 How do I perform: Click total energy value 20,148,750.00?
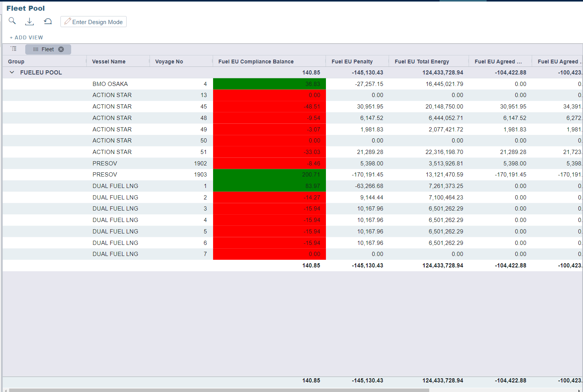[445, 107]
